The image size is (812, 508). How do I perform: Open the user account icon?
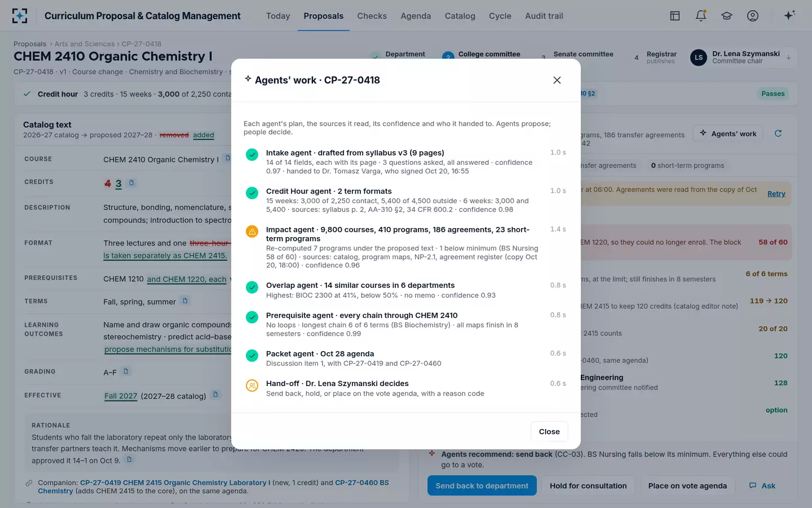click(753, 16)
